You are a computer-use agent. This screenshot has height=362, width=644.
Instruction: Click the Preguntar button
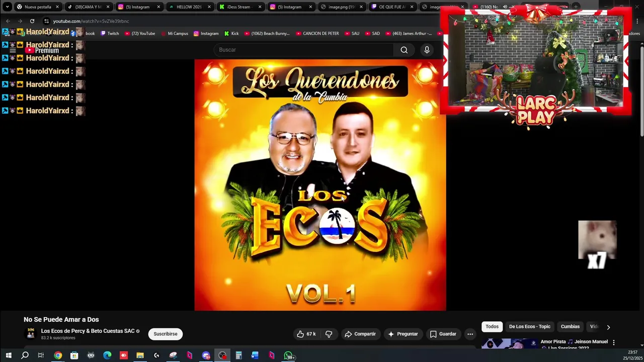click(403, 334)
